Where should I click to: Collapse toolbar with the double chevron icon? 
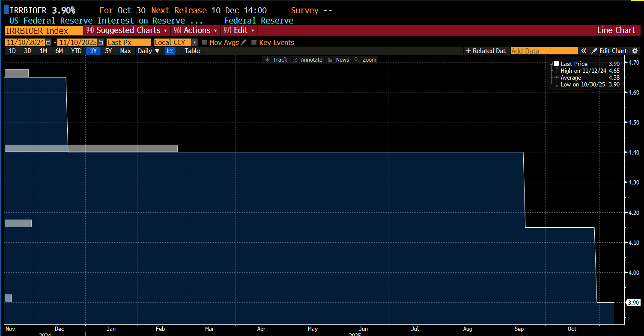583,51
